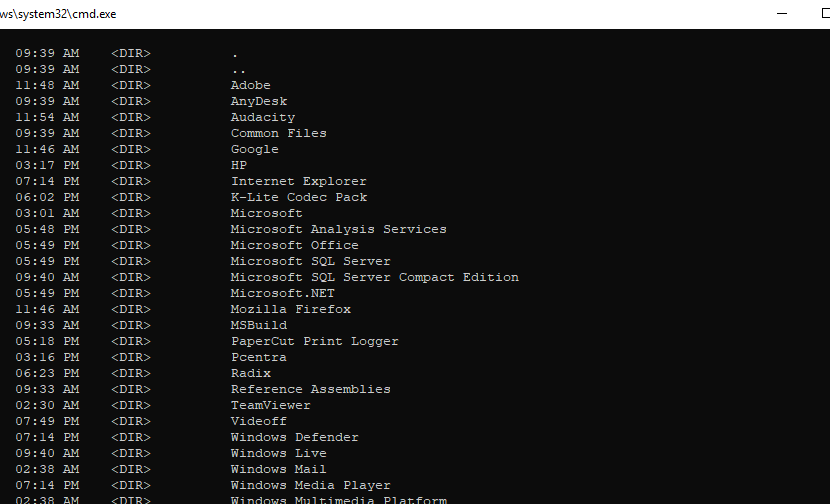Click the K-Lite Codec Pack entry
This screenshot has height=504, width=830.
[298, 197]
